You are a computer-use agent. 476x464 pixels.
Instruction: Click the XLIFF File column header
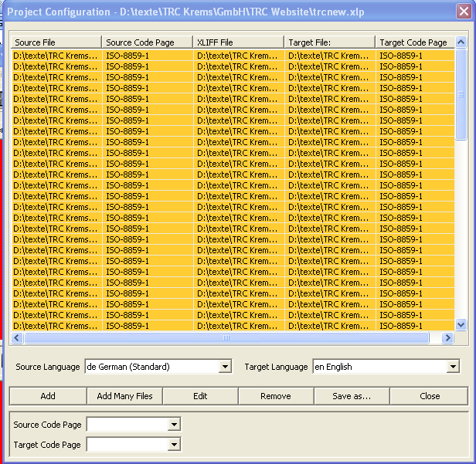point(238,42)
